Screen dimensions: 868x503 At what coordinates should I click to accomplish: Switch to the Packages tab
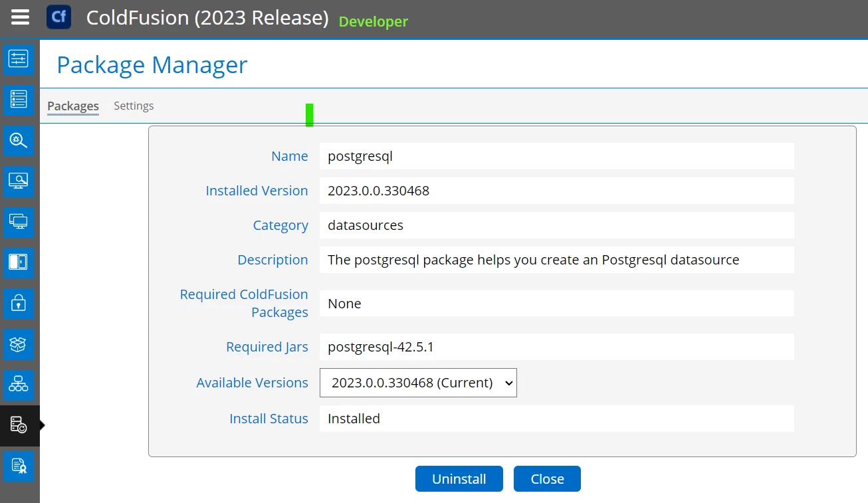point(73,106)
